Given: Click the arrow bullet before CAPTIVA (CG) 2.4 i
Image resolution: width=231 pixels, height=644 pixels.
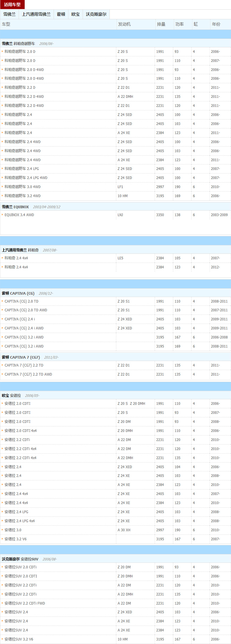Looking at the screenshot, I should [x=2, y=319].
